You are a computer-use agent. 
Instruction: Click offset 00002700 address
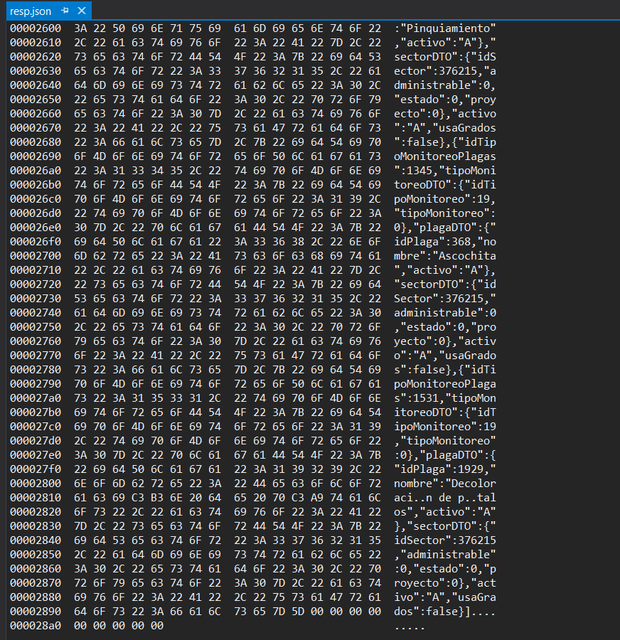(36, 256)
